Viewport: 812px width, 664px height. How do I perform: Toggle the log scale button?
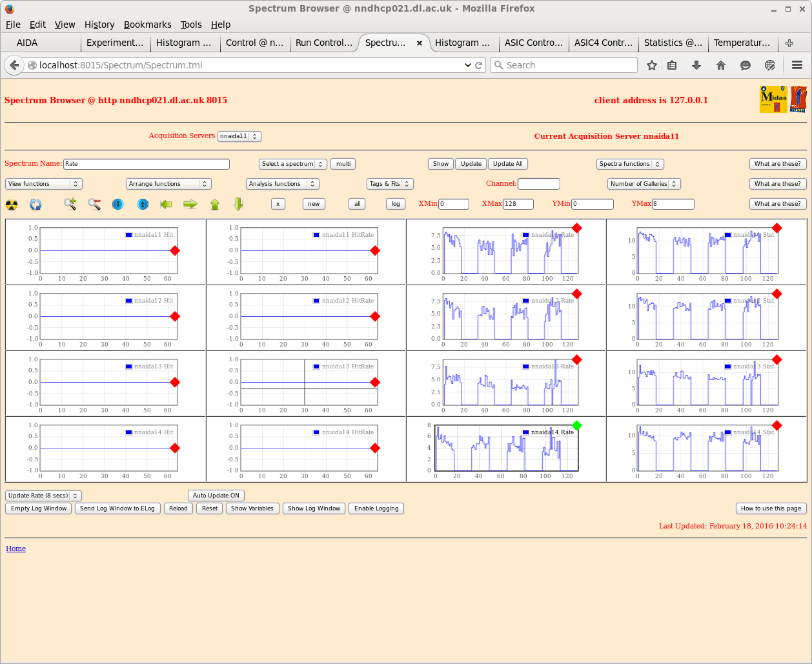(396, 204)
